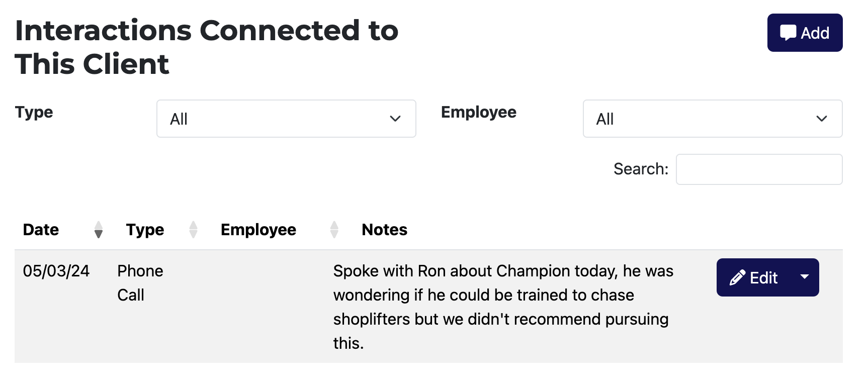Click the Phone Call type cell
The width and height of the screenshot is (868, 391).
(140, 283)
